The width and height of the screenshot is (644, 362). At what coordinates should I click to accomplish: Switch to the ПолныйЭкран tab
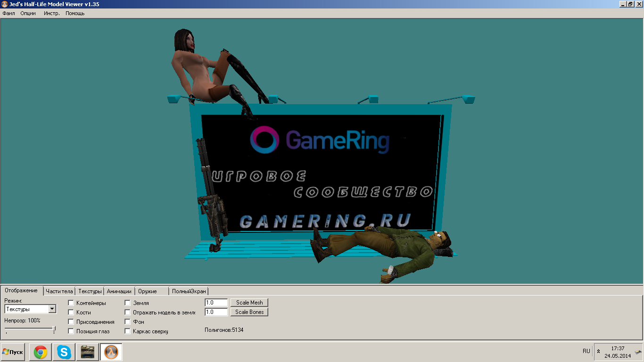189,291
